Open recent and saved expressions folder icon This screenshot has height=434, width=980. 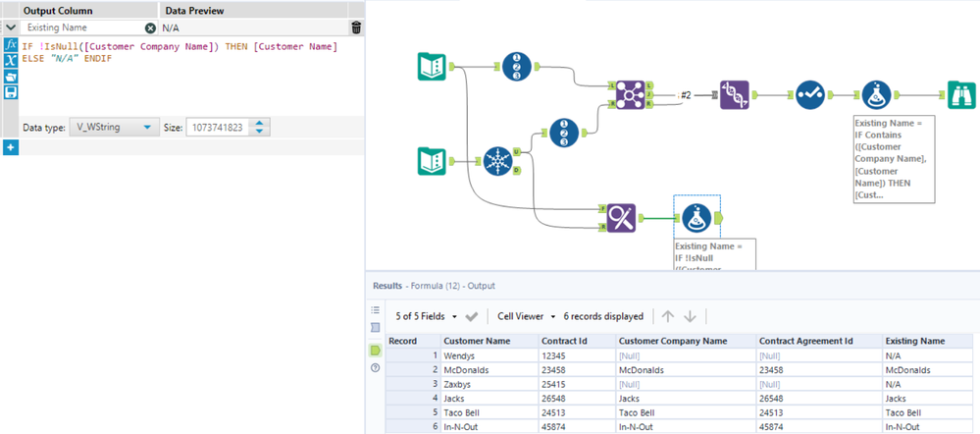(x=11, y=77)
